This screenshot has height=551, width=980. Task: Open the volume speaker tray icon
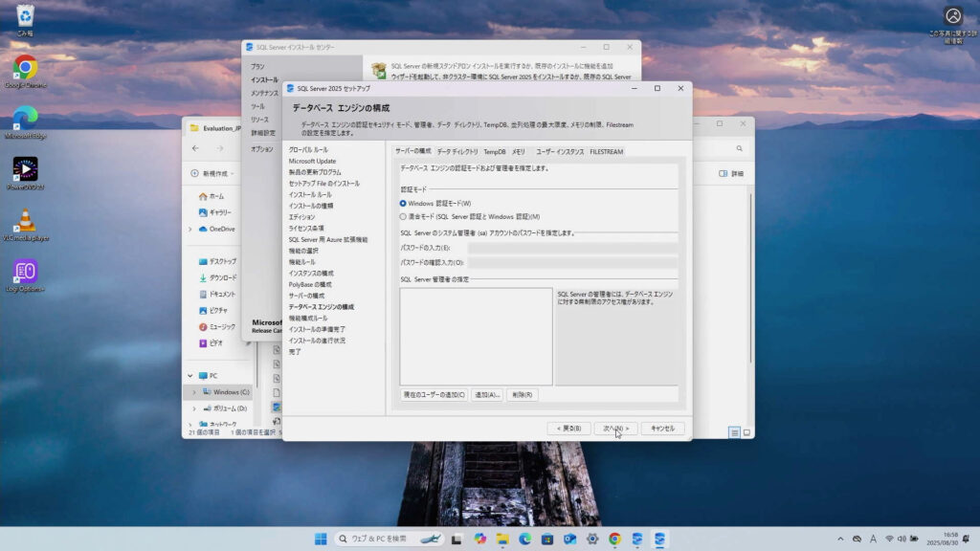902,539
